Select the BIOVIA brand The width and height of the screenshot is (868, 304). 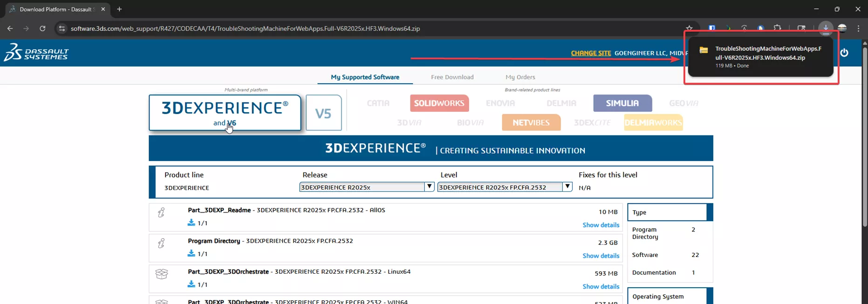pos(470,122)
